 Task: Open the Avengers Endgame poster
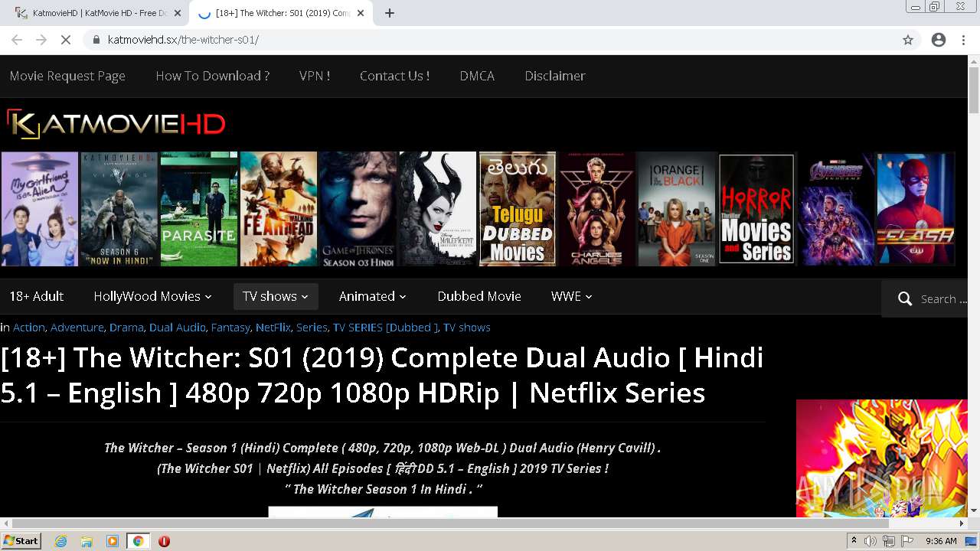tap(836, 209)
